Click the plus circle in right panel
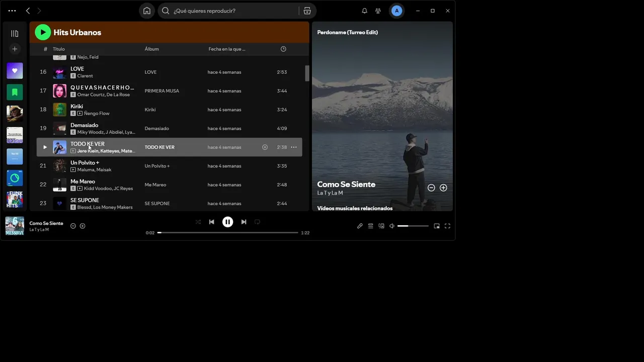Image resolution: width=644 pixels, height=362 pixels. coord(443,188)
